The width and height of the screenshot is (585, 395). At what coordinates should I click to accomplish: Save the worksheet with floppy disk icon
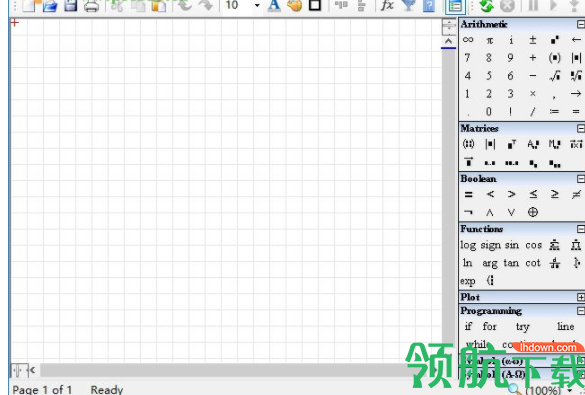click(x=71, y=5)
